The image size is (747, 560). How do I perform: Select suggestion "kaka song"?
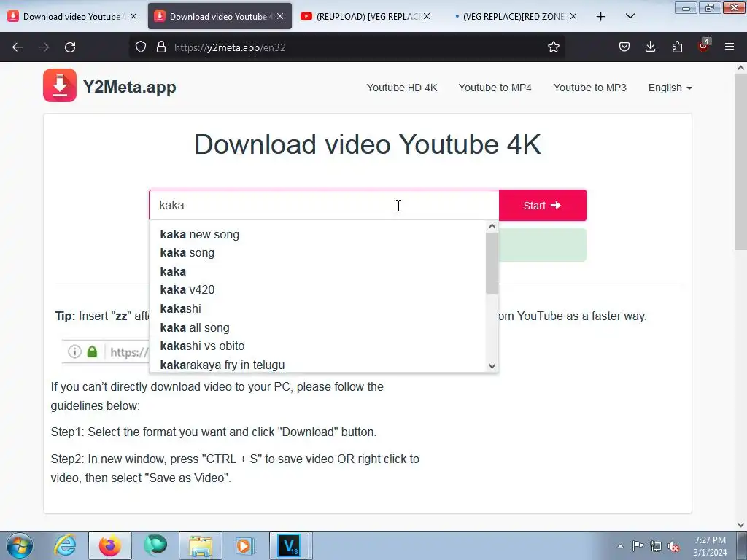318,253
